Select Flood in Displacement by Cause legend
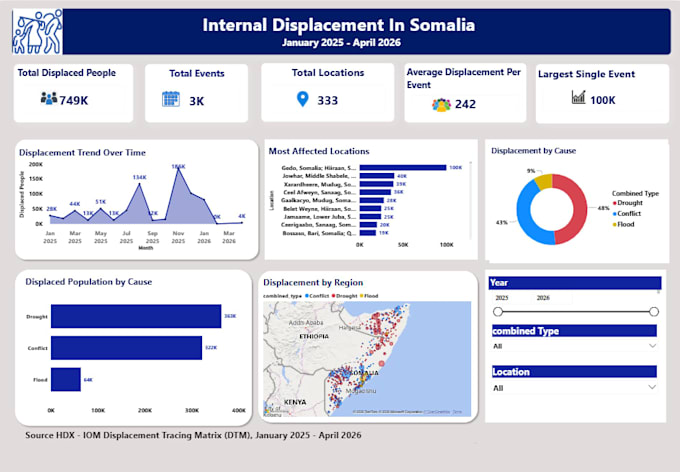This screenshot has width=680, height=472. point(624,225)
